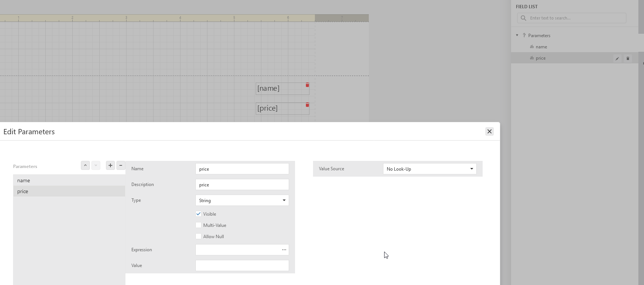Move selected parameter up
The image size is (644, 285).
(x=85, y=165)
